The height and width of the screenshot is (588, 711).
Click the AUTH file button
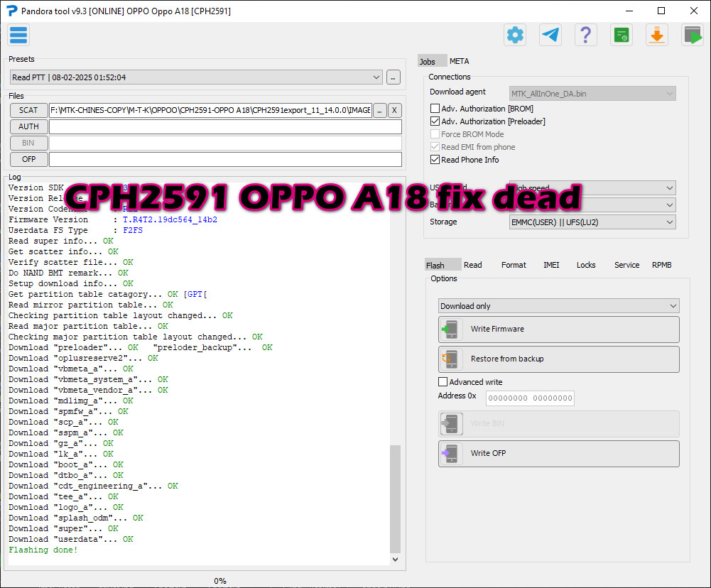coord(28,126)
